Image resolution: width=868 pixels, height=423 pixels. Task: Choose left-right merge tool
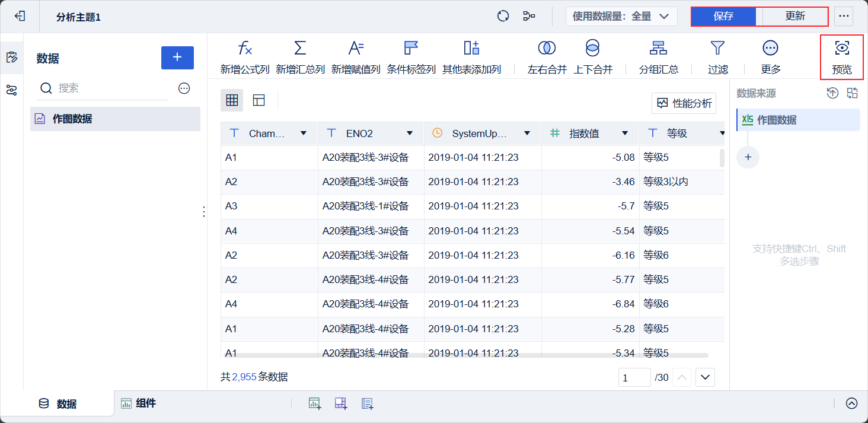pyautogui.click(x=547, y=58)
